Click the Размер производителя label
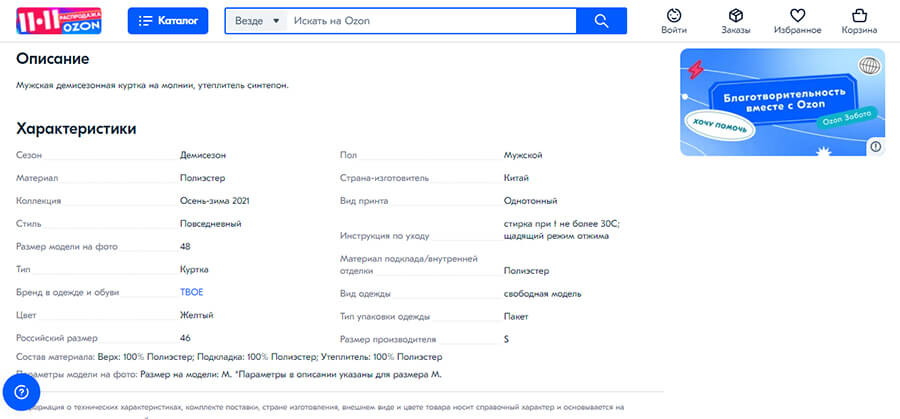Image resolution: width=900 pixels, height=419 pixels. (x=388, y=339)
